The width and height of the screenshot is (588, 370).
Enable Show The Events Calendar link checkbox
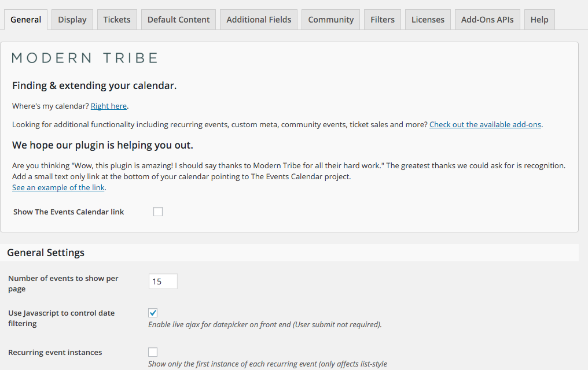(x=158, y=212)
